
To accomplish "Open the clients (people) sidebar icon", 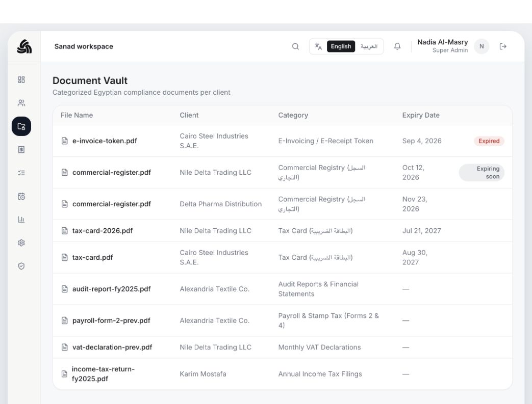I will click(21, 103).
